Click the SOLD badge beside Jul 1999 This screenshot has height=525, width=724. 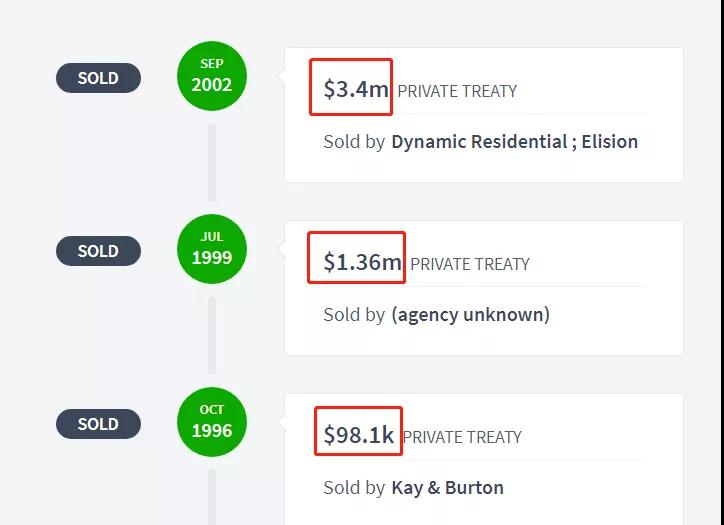coord(98,251)
